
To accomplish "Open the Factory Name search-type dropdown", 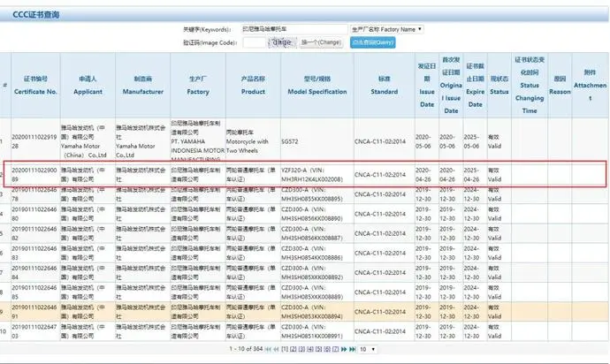I will (x=386, y=29).
